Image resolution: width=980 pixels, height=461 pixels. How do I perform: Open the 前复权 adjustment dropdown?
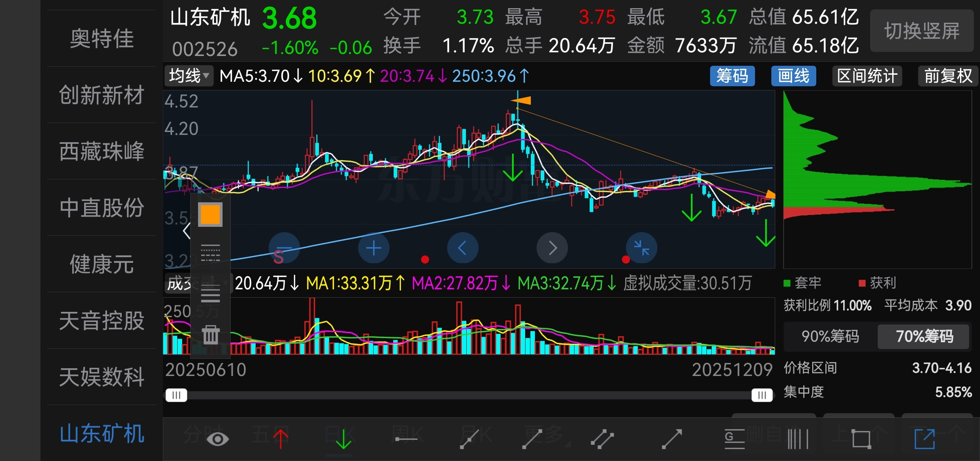click(x=948, y=76)
